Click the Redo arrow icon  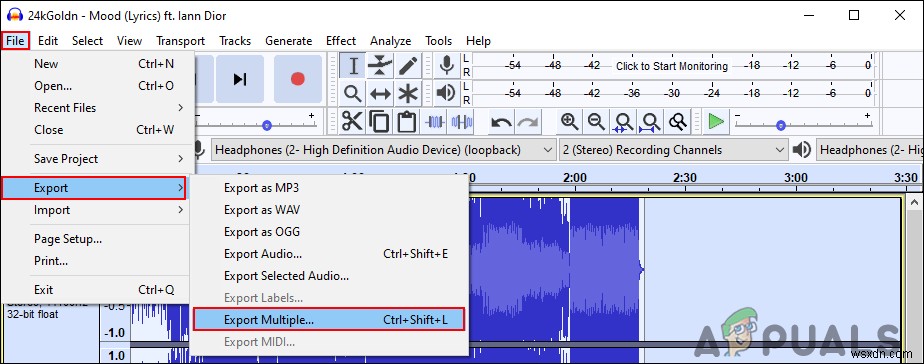[x=528, y=122]
